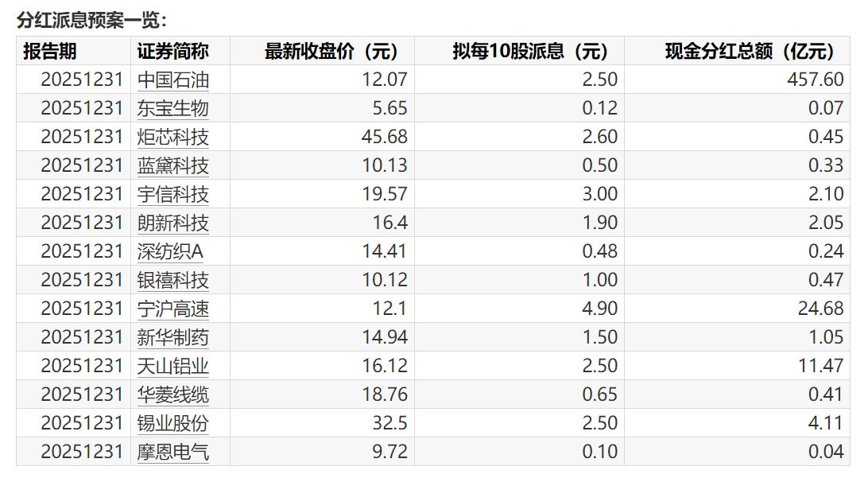Click the 宇信科技 link
The image size is (868, 478).
point(172,194)
